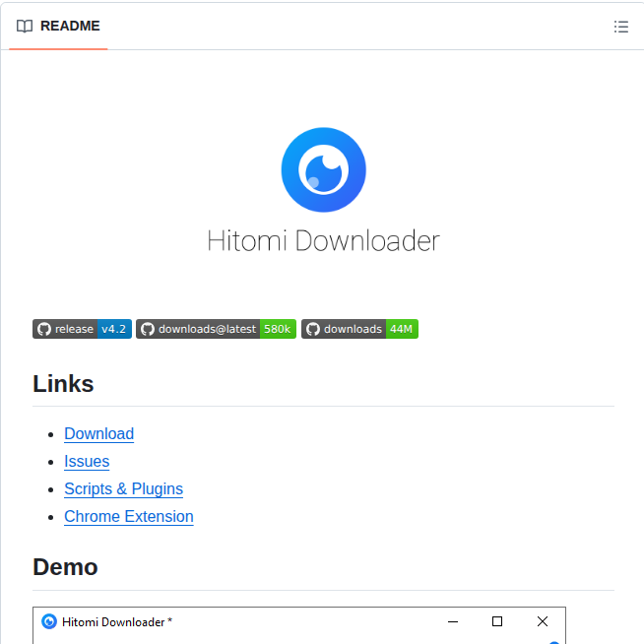644x644 pixels.
Task: Click the Hitomi Downloader eye logo
Action: 323,169
